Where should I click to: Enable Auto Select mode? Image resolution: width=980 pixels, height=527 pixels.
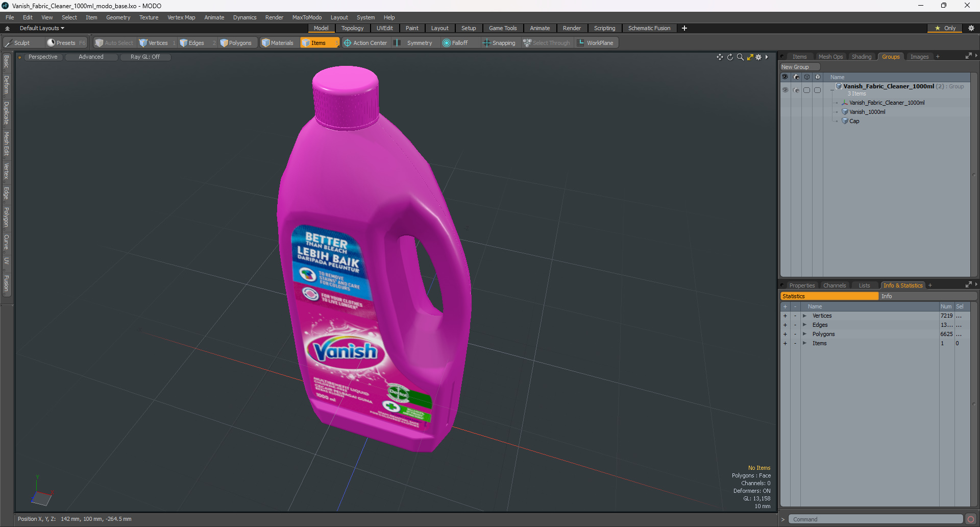(x=114, y=43)
